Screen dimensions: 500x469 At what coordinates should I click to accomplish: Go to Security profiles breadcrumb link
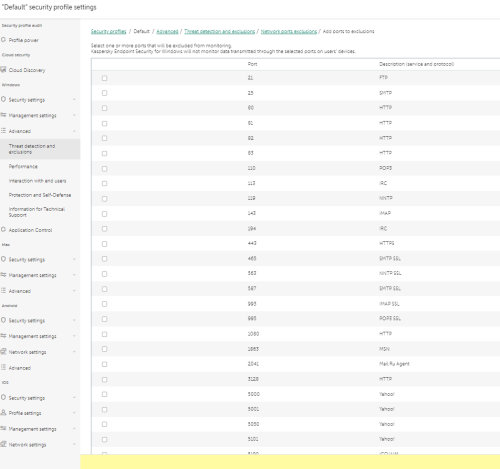109,31
